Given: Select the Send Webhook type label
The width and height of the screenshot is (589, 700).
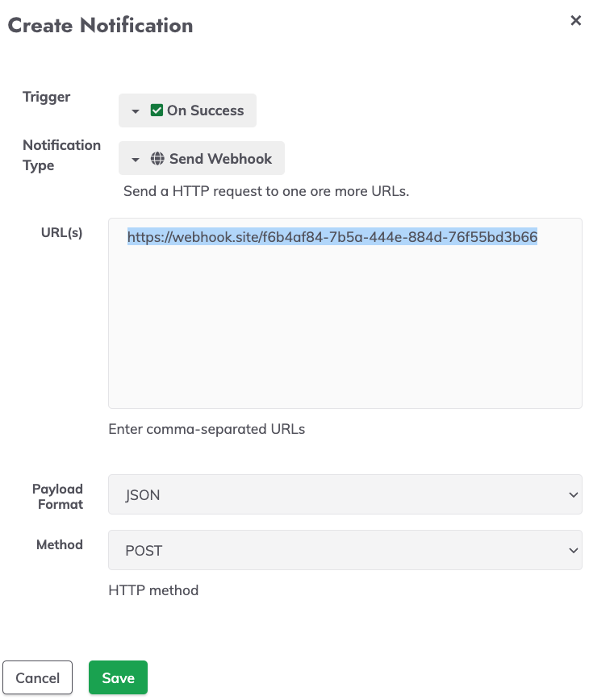Looking at the screenshot, I should point(220,159).
